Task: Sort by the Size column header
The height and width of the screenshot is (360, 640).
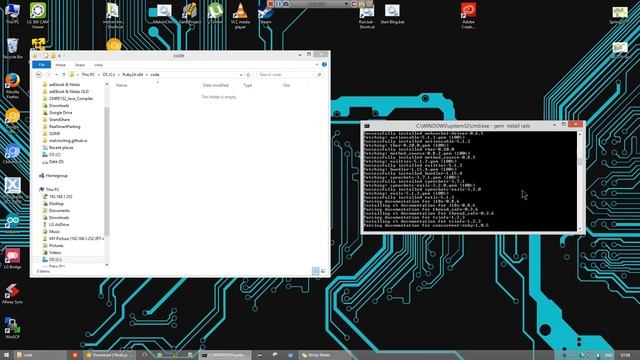Action: [287, 85]
